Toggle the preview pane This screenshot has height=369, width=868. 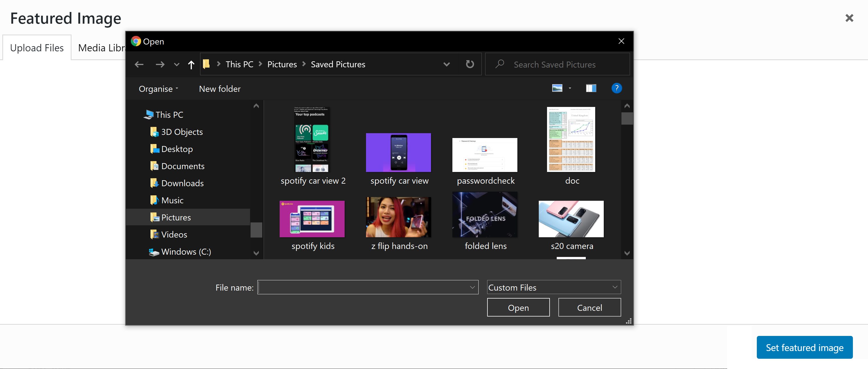pos(591,88)
